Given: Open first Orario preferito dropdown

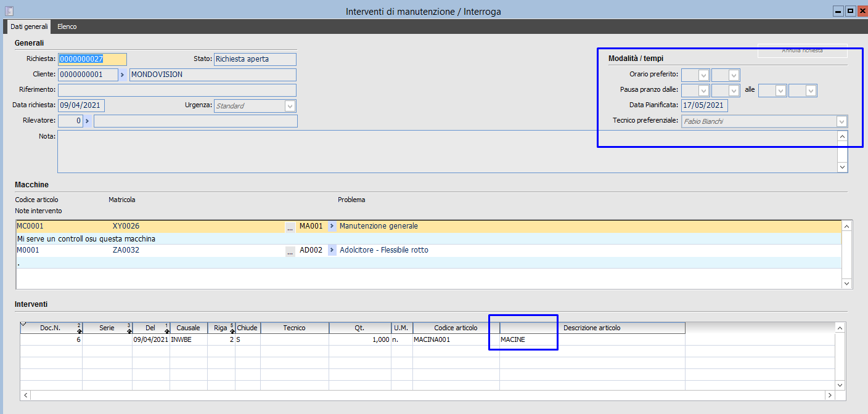Looking at the screenshot, I should 703,75.
